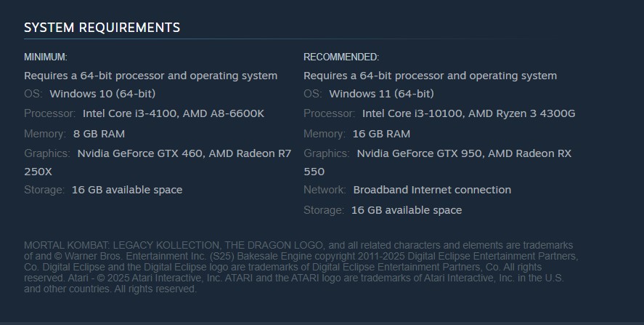The image size is (644, 325).
Task: Click the 8 GB RAM value
Action: 99,134
